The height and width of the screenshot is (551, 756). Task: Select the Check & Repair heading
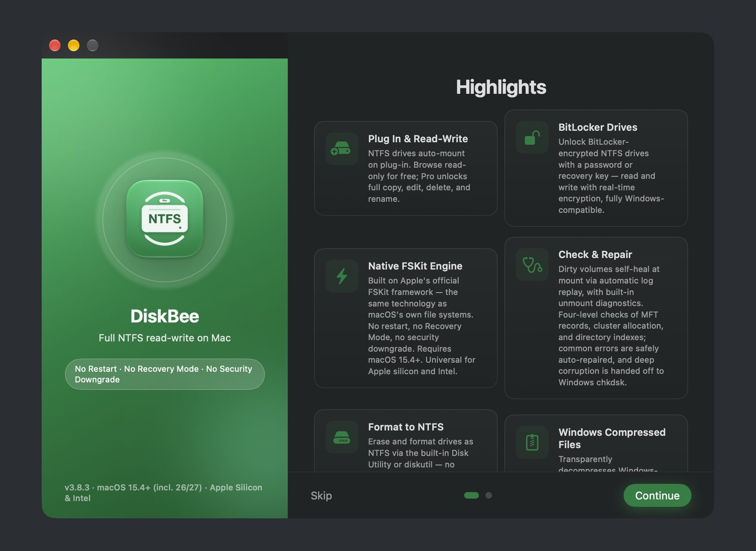595,254
